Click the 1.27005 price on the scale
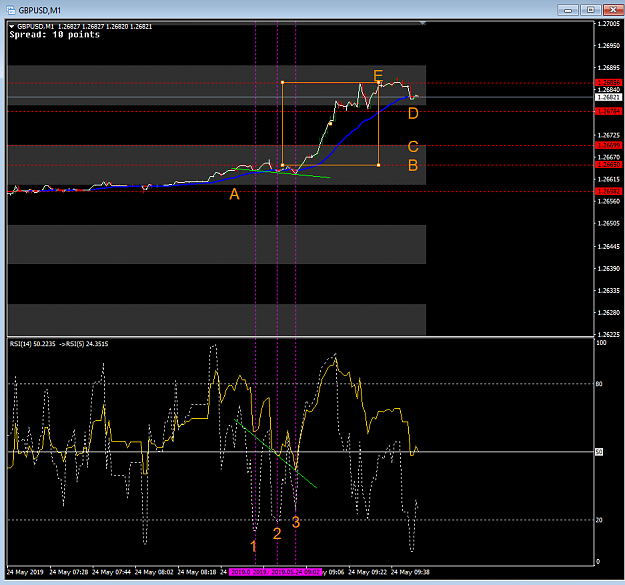Screen dimensions: 625x585 (x=609, y=24)
